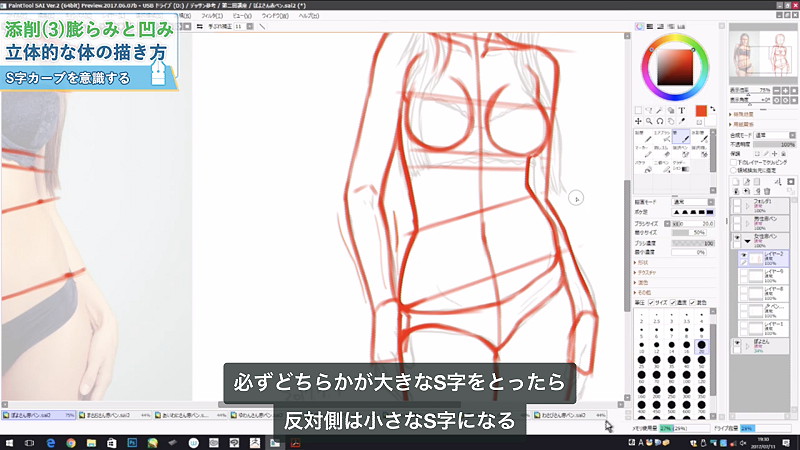Choose the 二値ペン binary pen tool
Screen dimensions: 800x450
pos(661,167)
